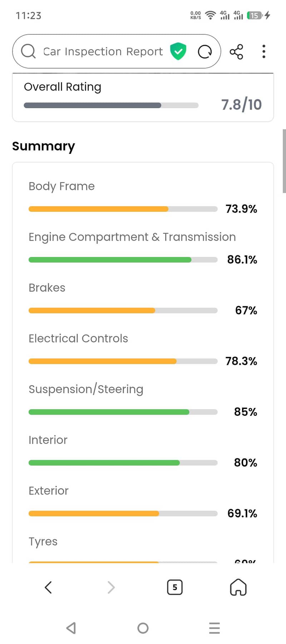Tap the browser forward arrow
The image size is (286, 644).
pyautogui.click(x=111, y=587)
